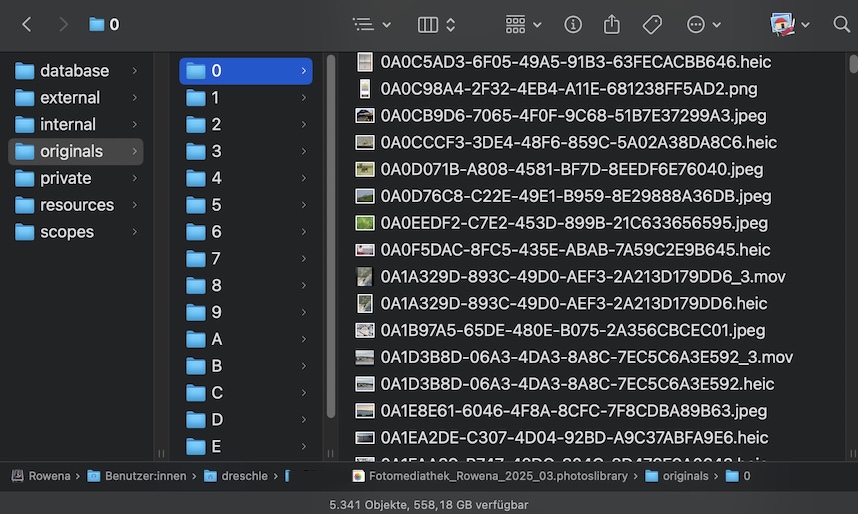
Task: Select folder 5 in second column
Action: click(216, 205)
